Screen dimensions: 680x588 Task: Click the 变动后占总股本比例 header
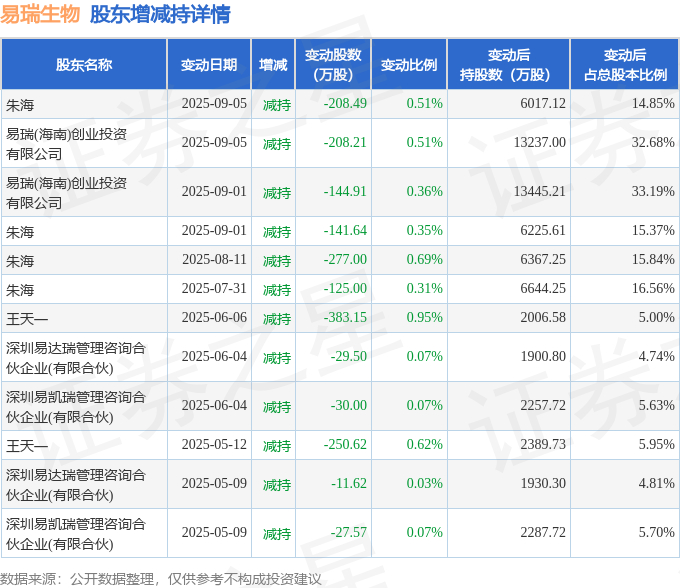(x=625, y=65)
